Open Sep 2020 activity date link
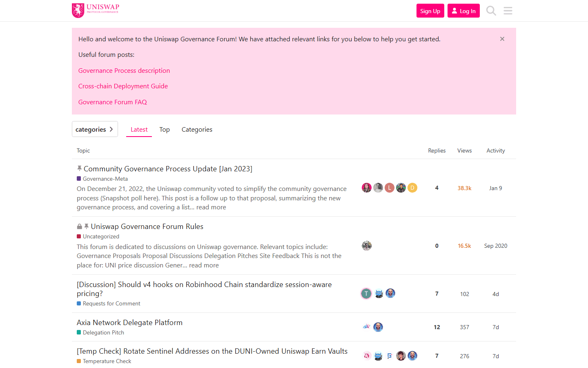Viewport: 588px width, 368px height. click(496, 246)
